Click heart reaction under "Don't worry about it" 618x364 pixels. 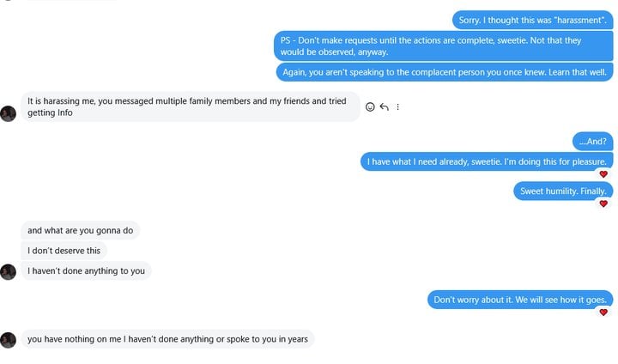click(x=603, y=312)
